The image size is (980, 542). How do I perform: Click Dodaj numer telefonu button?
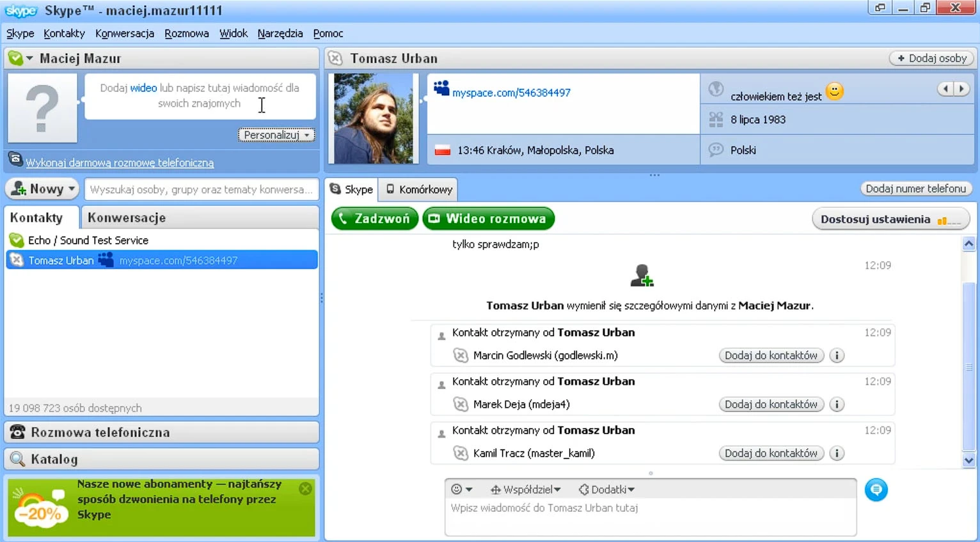click(x=916, y=189)
